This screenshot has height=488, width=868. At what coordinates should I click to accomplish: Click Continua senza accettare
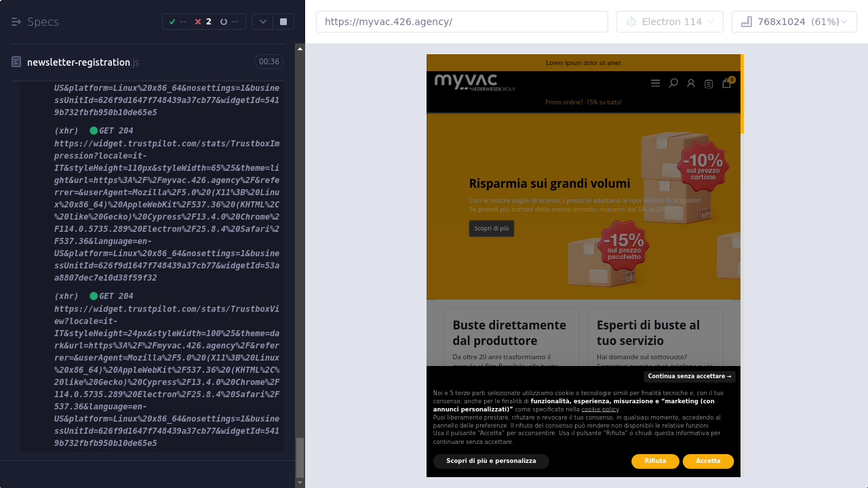[x=689, y=377]
